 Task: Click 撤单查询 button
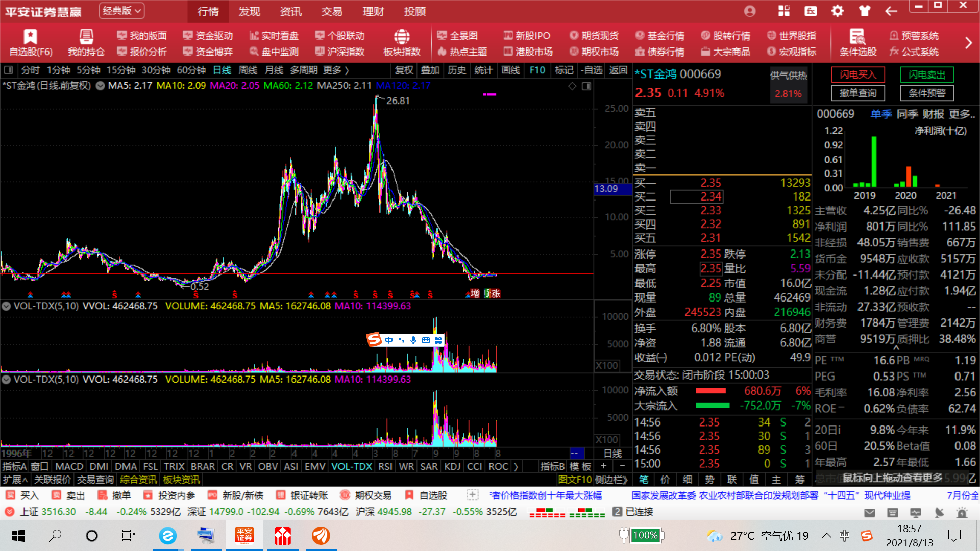coord(858,93)
